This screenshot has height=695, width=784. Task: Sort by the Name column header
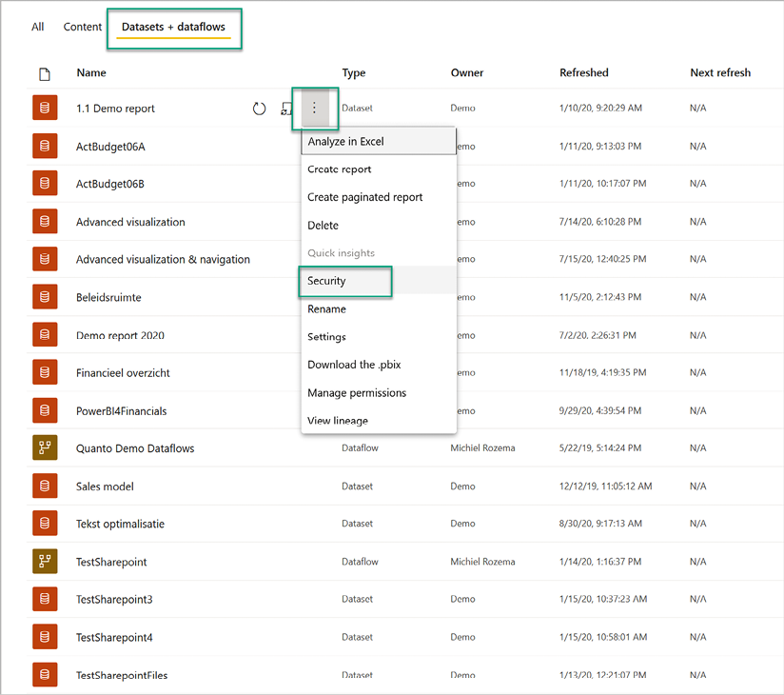(91, 73)
